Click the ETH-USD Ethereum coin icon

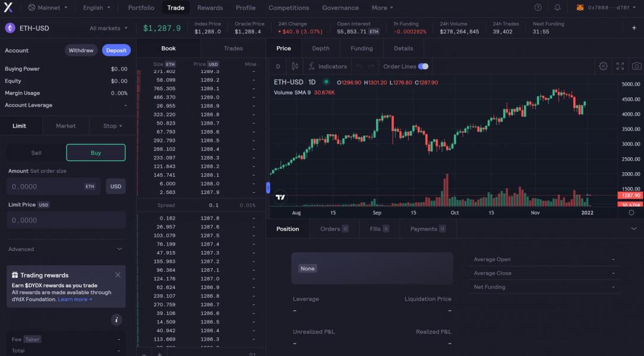(10, 28)
